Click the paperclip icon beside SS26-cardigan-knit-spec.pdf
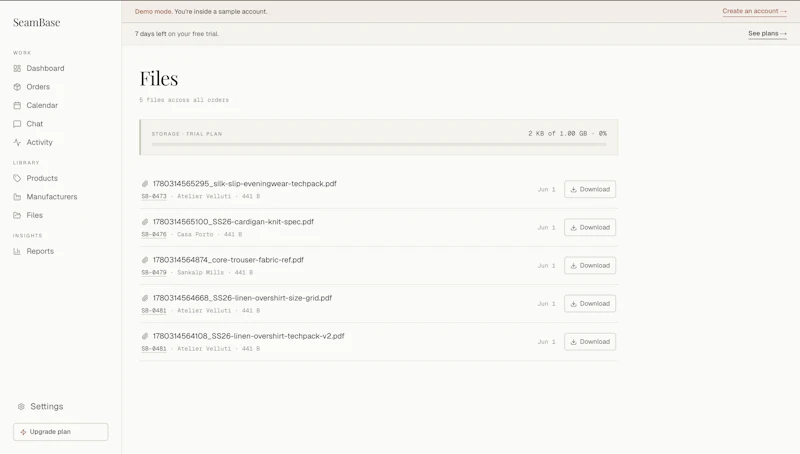Image resolution: width=800 pixels, height=454 pixels. pyautogui.click(x=145, y=222)
